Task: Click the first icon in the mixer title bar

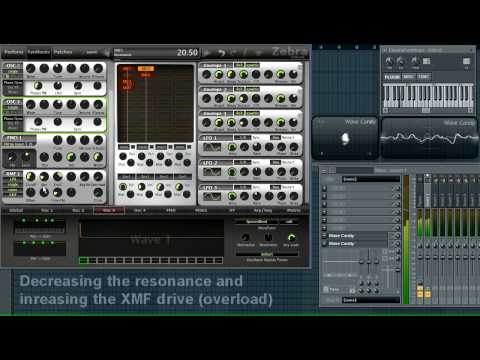Action: (324, 171)
